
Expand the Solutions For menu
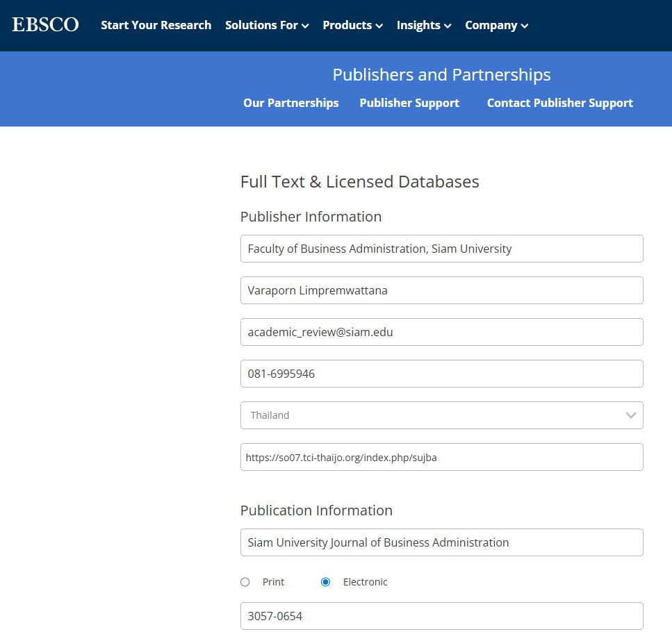(x=267, y=25)
